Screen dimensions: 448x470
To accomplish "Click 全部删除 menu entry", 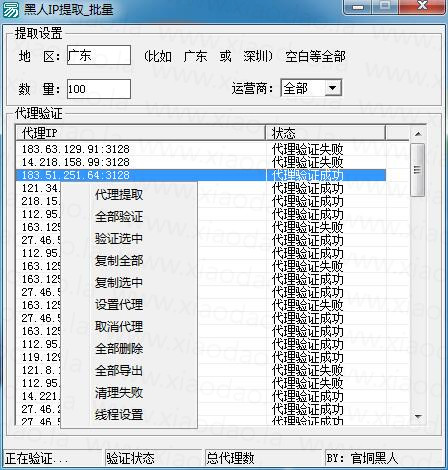I will point(119,349).
